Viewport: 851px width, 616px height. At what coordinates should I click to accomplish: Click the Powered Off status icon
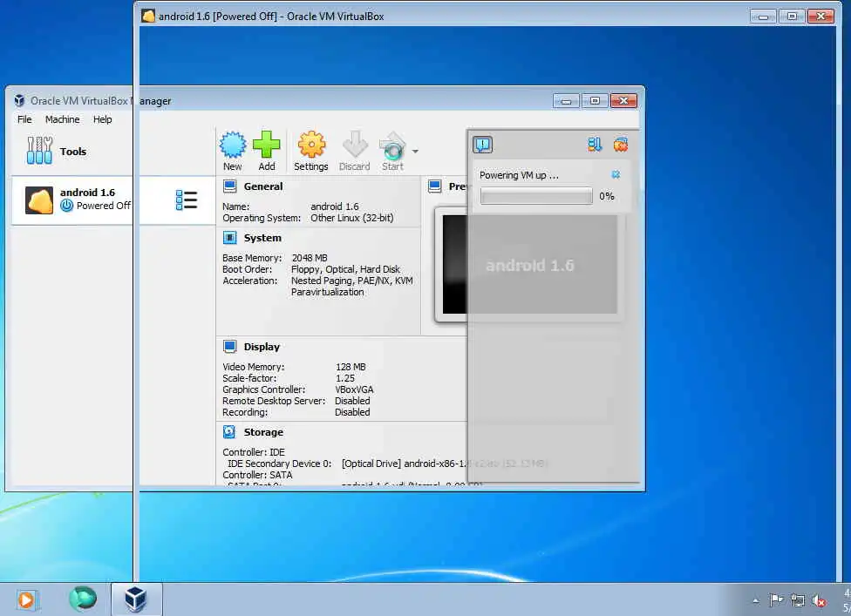pyautogui.click(x=66, y=206)
